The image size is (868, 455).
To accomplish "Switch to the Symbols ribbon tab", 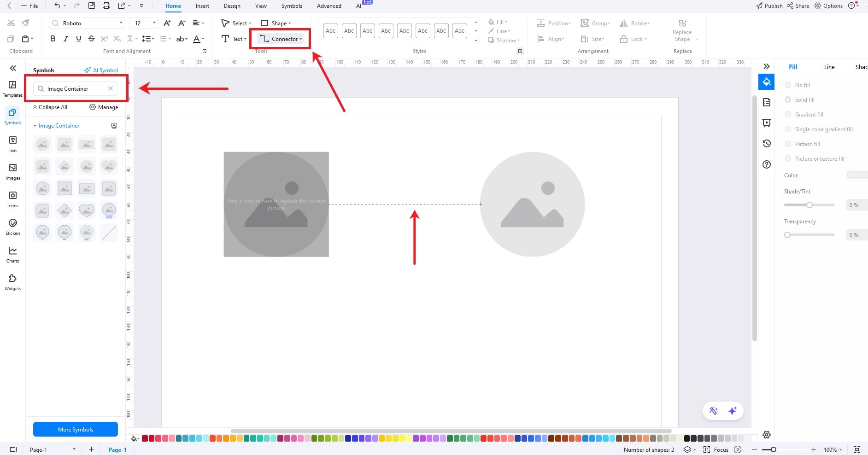I will pyautogui.click(x=292, y=6).
